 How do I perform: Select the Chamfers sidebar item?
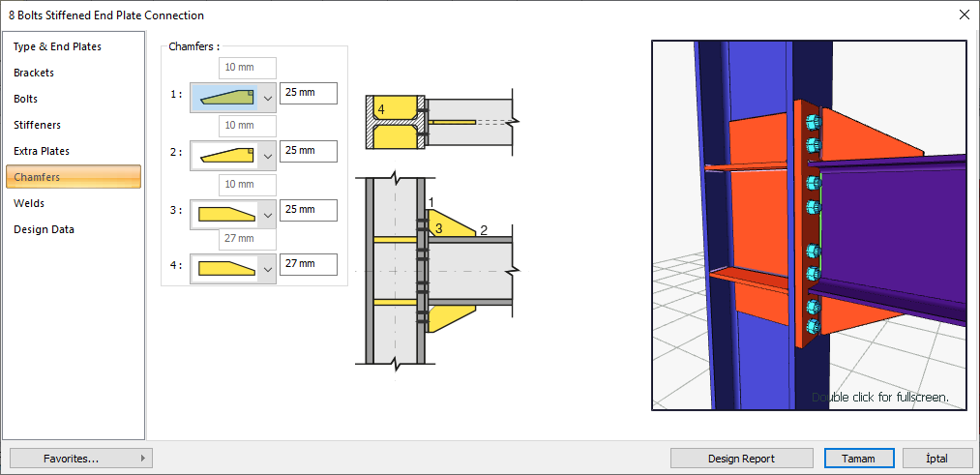74,177
